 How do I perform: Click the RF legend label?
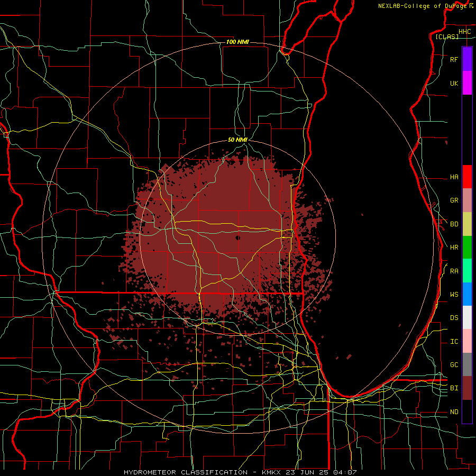454,59
